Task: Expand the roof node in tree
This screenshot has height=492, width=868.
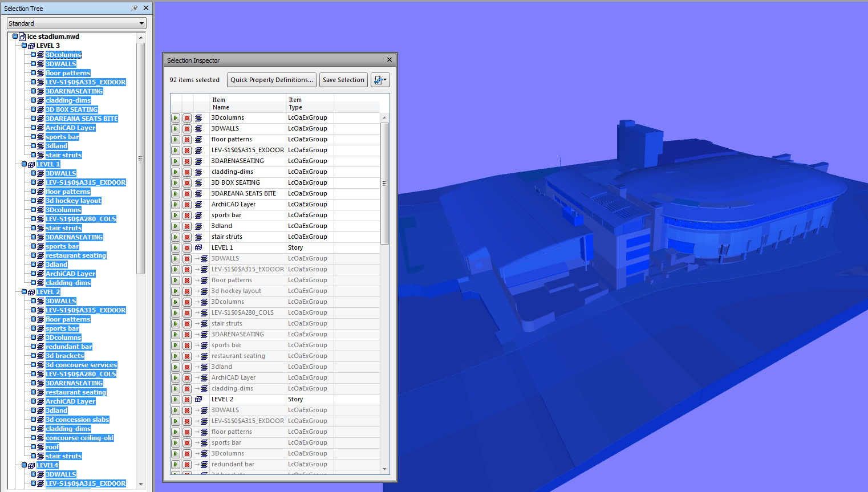Action: click(33, 447)
